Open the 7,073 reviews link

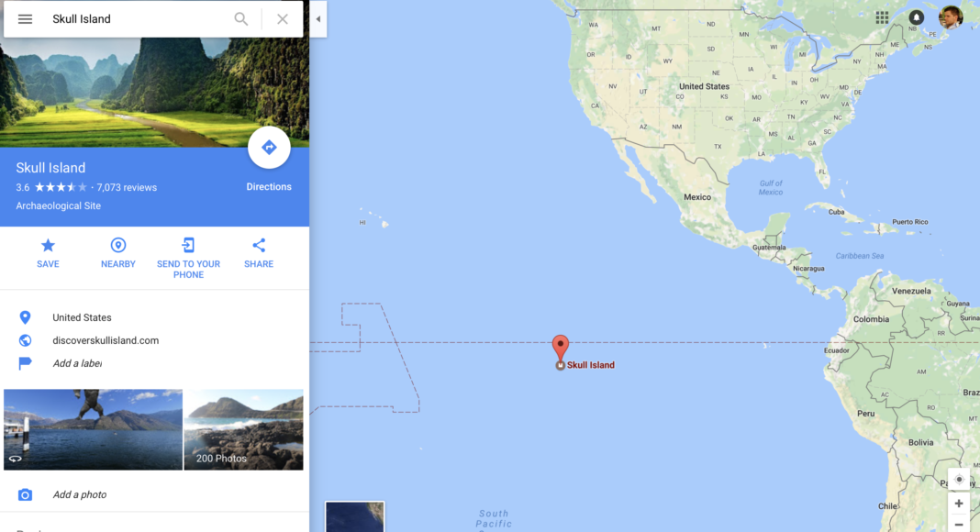[127, 187]
